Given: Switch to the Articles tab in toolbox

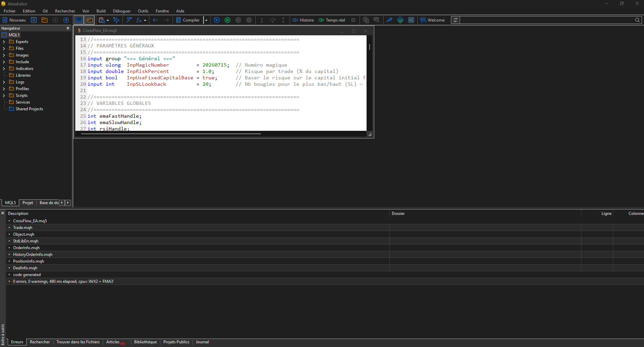Looking at the screenshot, I should click(113, 342).
